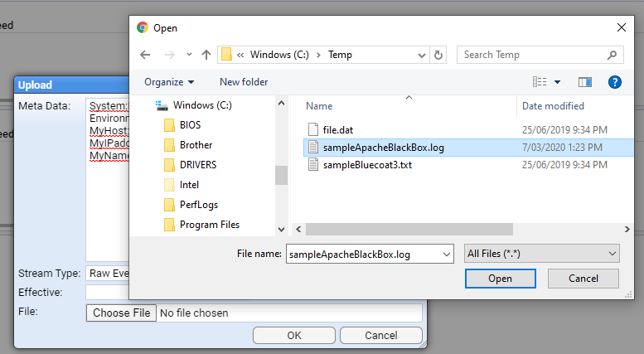
Task: Click the search magnifier icon
Action: click(612, 55)
